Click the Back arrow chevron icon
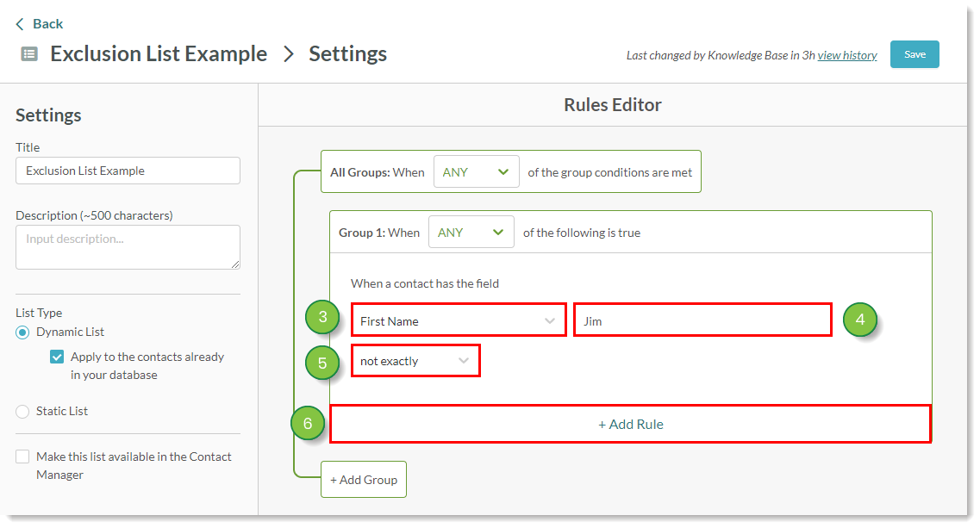This screenshot has width=980, height=528. (x=20, y=24)
